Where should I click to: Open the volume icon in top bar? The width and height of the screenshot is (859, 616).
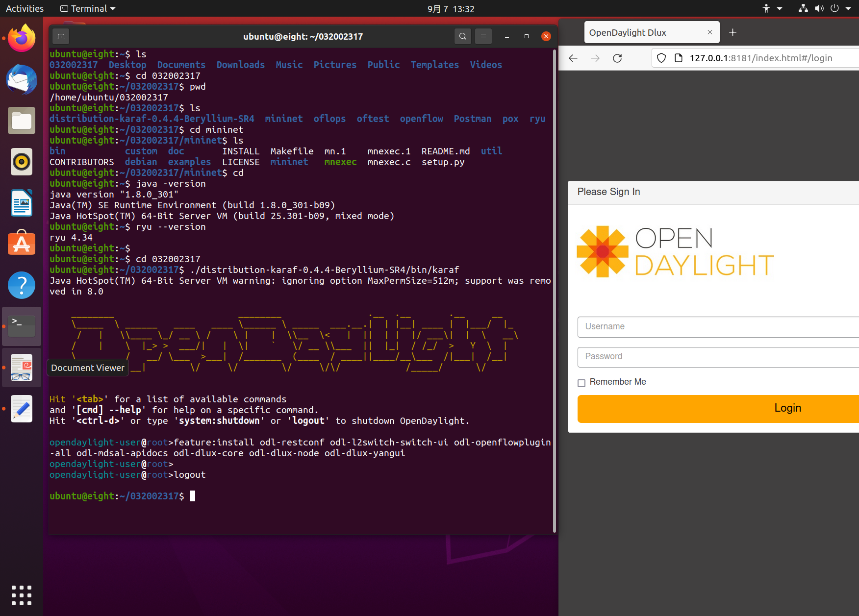click(x=819, y=8)
